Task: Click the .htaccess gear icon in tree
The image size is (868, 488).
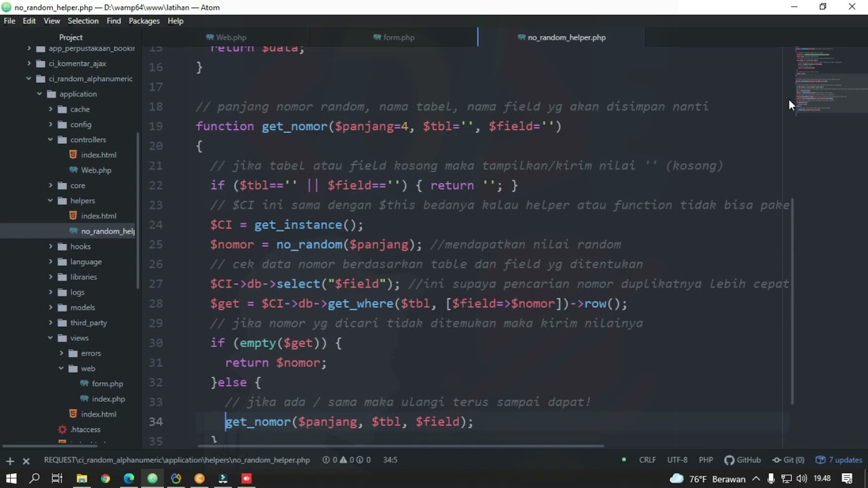Action: (62, 429)
